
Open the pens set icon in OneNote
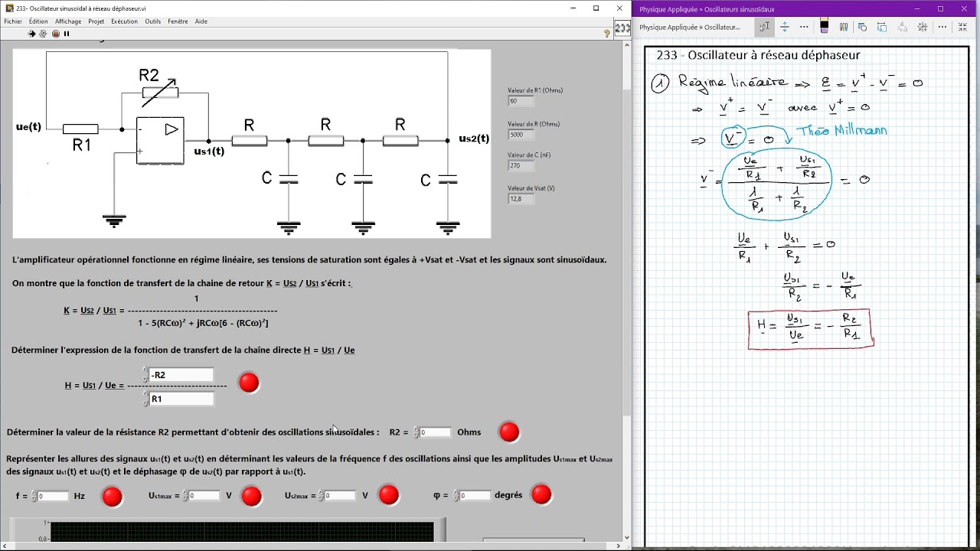pos(844,27)
